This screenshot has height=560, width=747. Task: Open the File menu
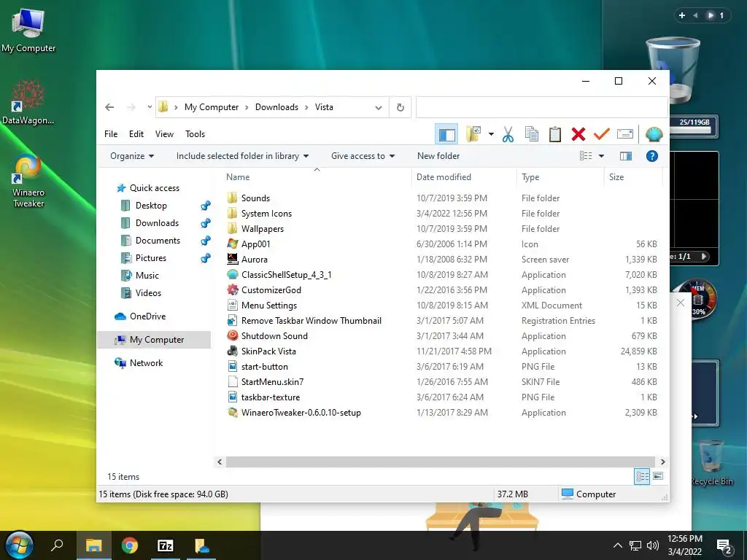point(111,134)
